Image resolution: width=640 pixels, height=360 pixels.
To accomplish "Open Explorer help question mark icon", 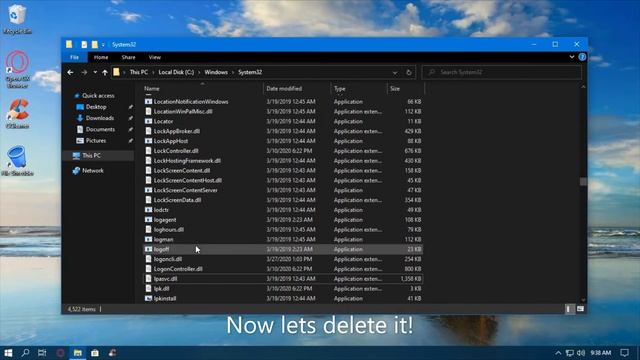I will pos(582,57).
